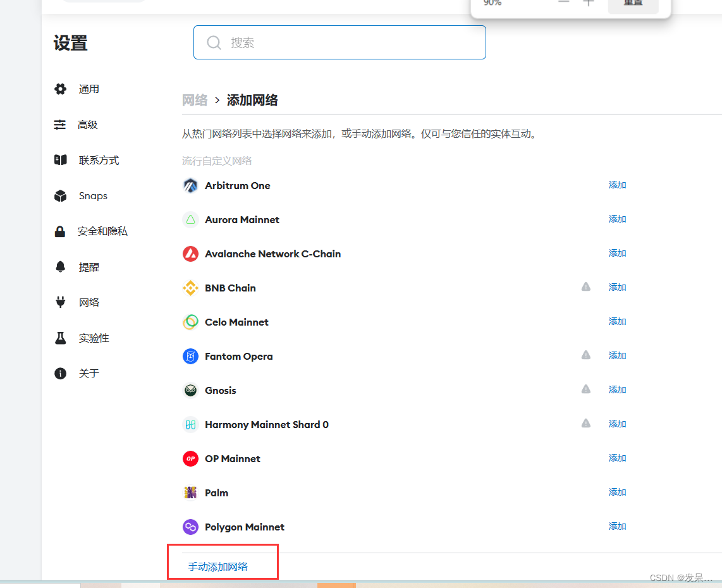The width and height of the screenshot is (722, 588).
Task: Open the 实验性 settings section
Action: 94,338
